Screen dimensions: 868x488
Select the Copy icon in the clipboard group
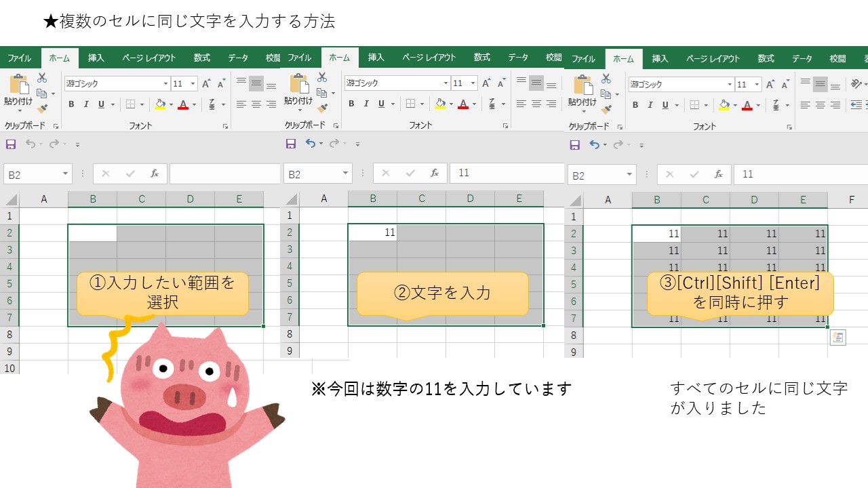coord(41,94)
